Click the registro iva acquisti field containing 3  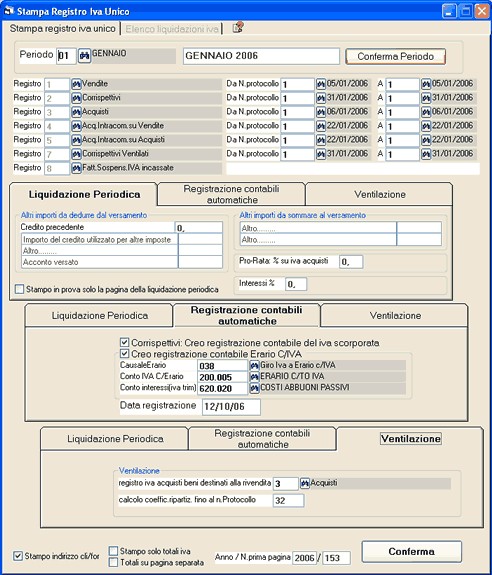point(286,484)
